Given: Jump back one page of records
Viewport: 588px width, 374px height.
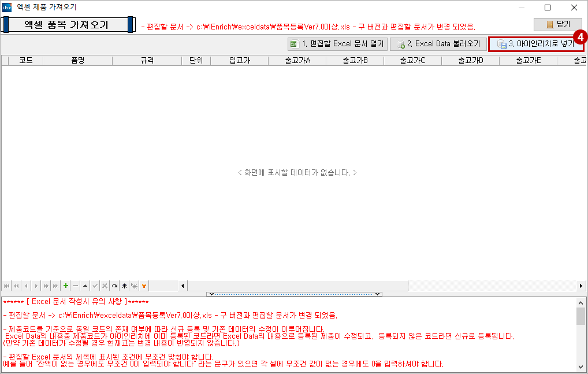Looking at the screenshot, I should [17, 286].
